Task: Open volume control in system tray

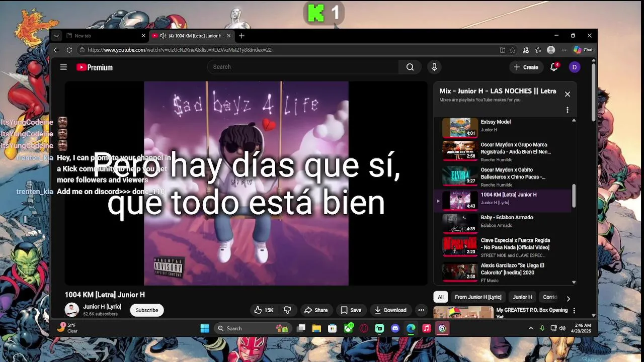Action: pos(562,328)
